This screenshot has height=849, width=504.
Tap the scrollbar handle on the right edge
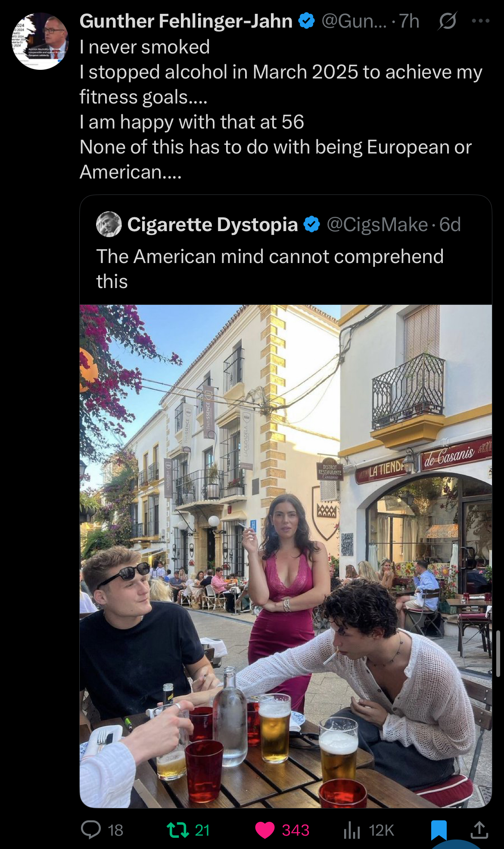coord(498,653)
